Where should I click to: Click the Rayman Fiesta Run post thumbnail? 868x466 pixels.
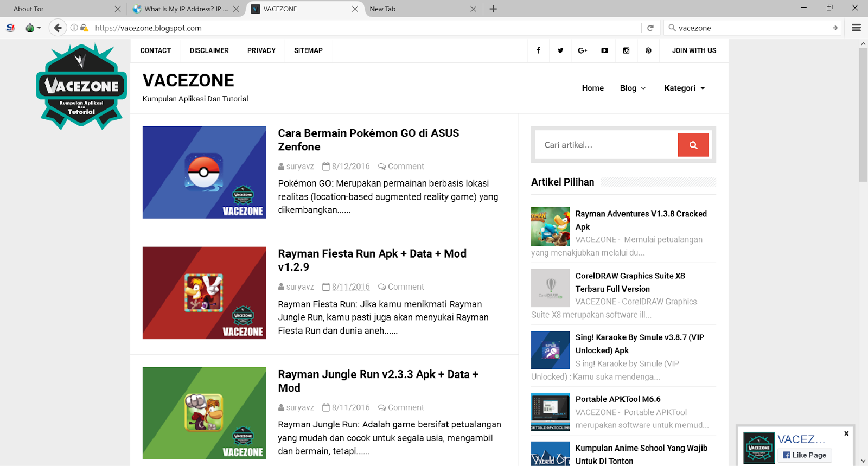[x=204, y=293]
